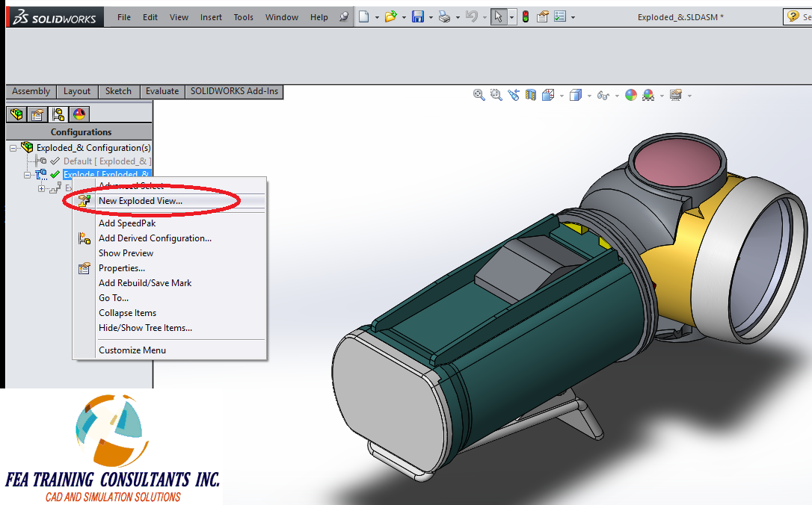Screen dimensions: 812x505
Task: Open the Display Style dropdown arrow
Action: click(x=588, y=95)
